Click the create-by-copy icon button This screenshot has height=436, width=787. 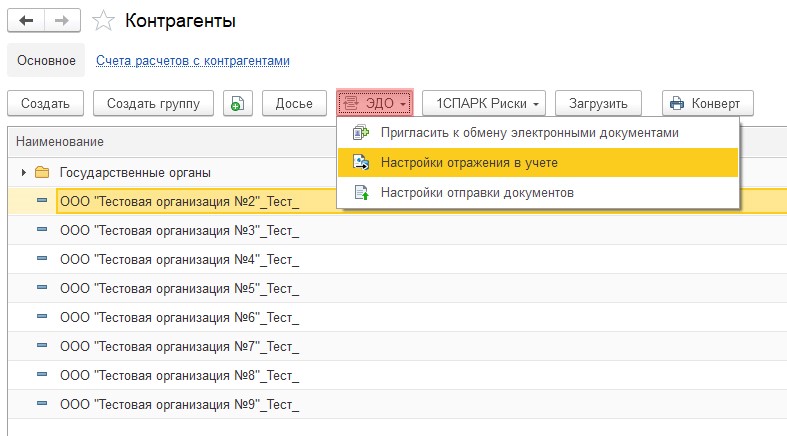tap(238, 103)
